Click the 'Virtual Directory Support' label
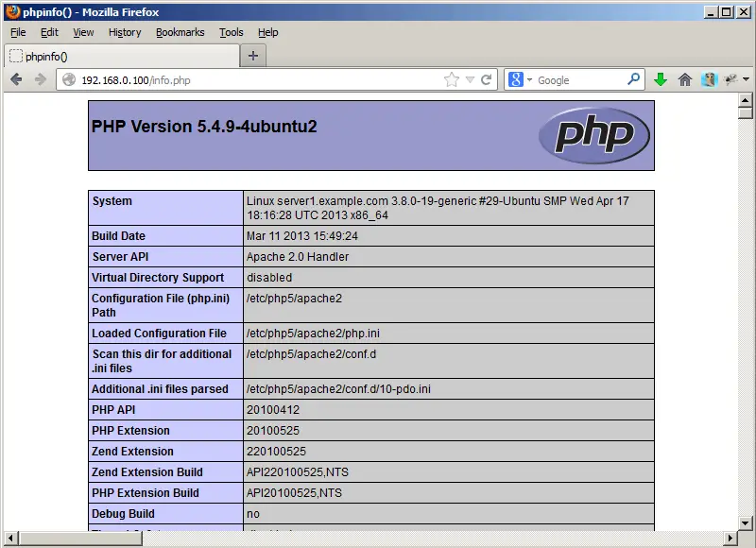756x548 pixels. pyautogui.click(x=158, y=277)
